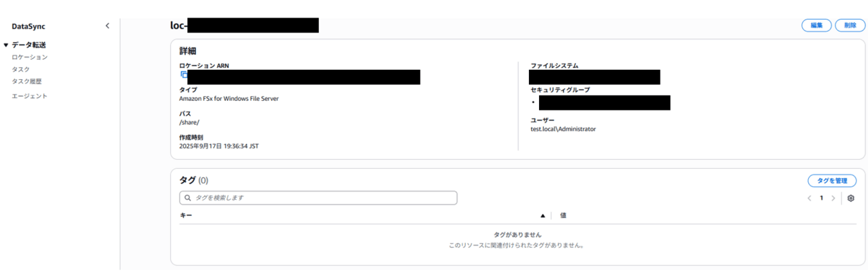Collapse the DataSync side navigation panel
868x277 pixels.
(107, 26)
